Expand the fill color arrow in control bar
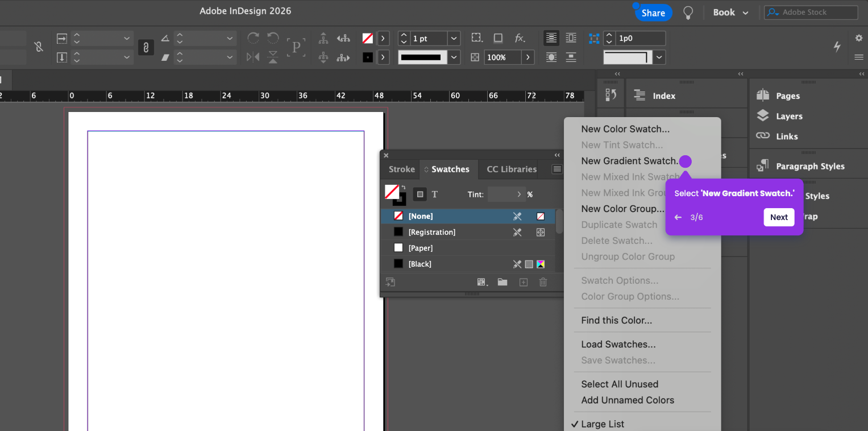 click(384, 38)
